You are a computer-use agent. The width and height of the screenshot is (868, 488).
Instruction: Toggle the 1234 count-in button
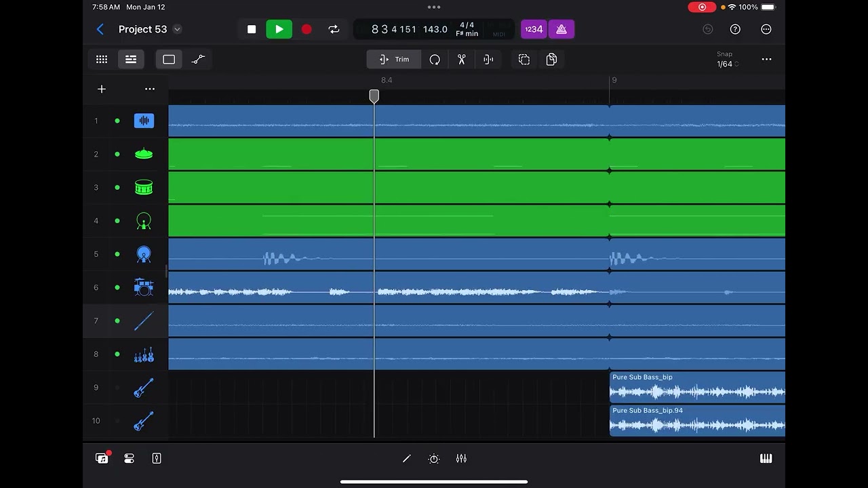point(534,29)
